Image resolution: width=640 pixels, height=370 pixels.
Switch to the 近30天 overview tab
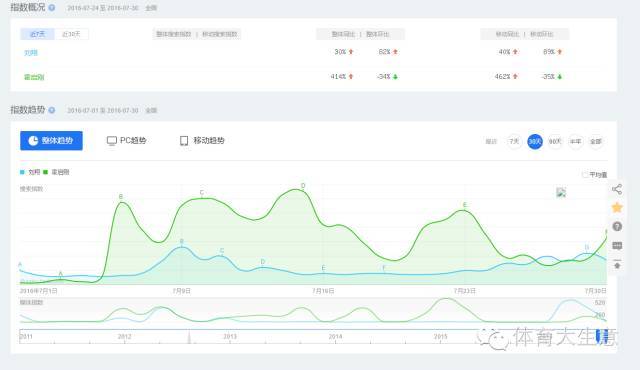(x=71, y=34)
